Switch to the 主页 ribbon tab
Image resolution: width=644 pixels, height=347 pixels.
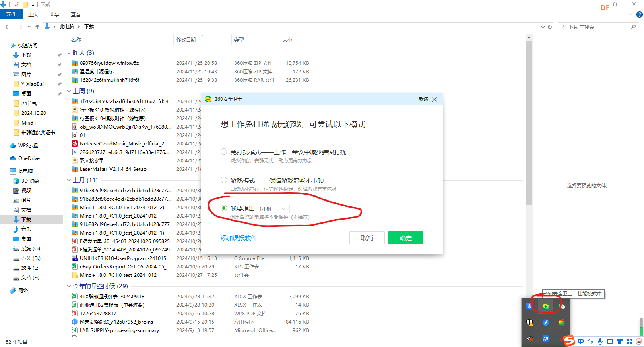coord(33,14)
